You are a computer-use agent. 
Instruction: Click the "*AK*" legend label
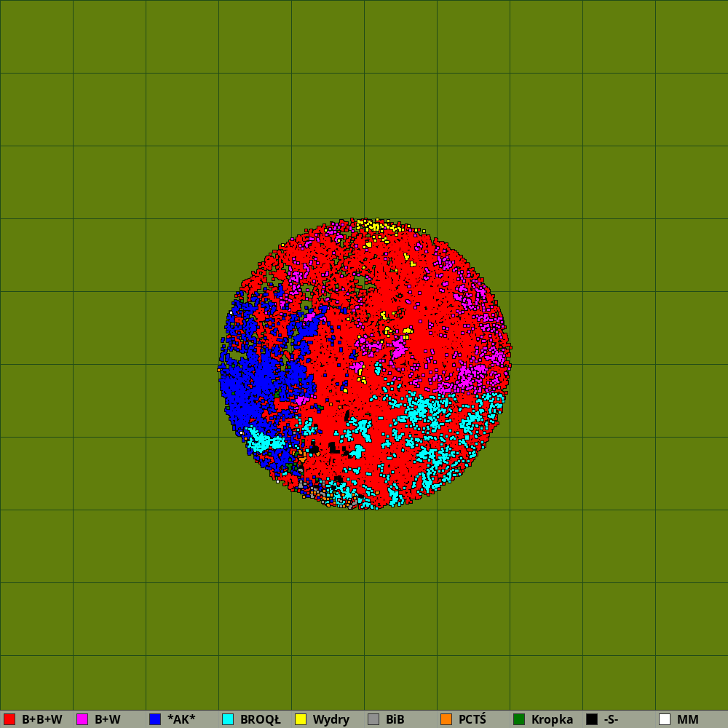coord(181,719)
